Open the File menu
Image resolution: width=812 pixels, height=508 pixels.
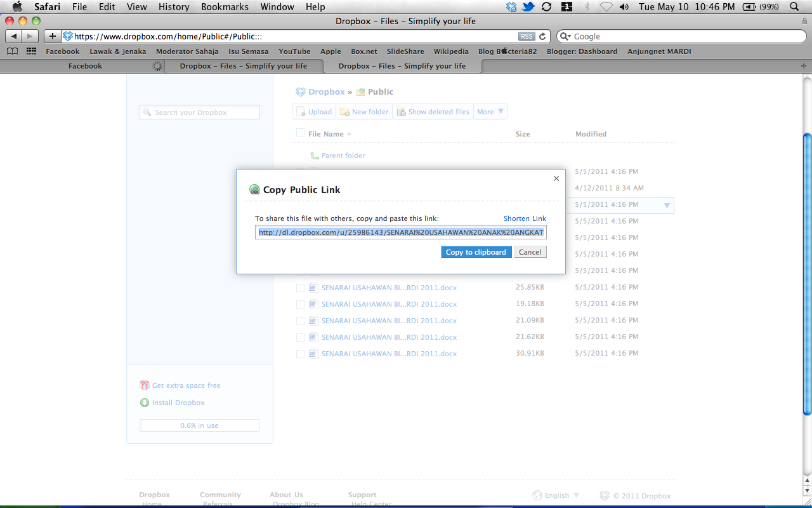click(x=80, y=7)
